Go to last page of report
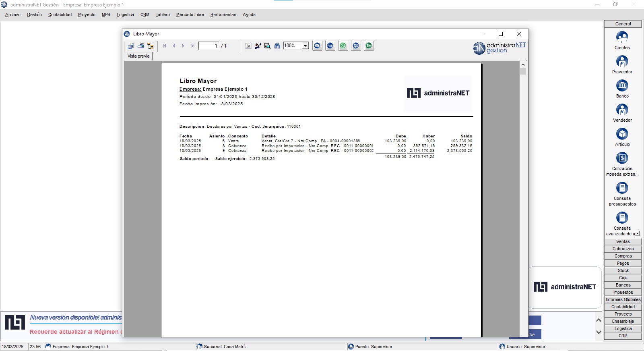Image resolution: width=644 pixels, height=351 pixels. coord(193,46)
